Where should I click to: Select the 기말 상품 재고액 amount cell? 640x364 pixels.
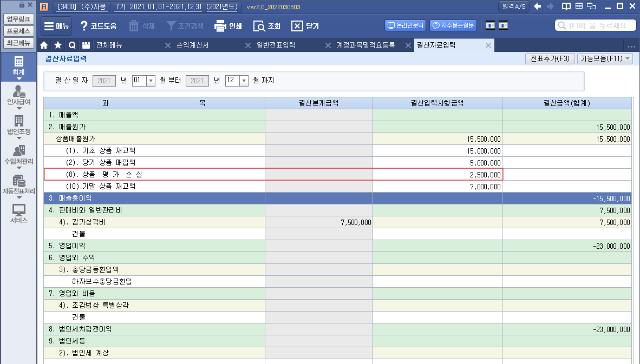437,186
